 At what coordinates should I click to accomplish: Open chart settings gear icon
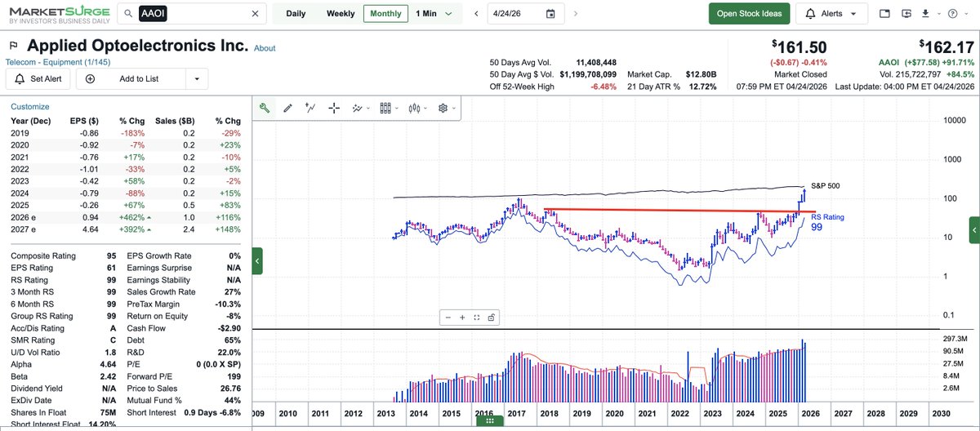click(x=443, y=108)
